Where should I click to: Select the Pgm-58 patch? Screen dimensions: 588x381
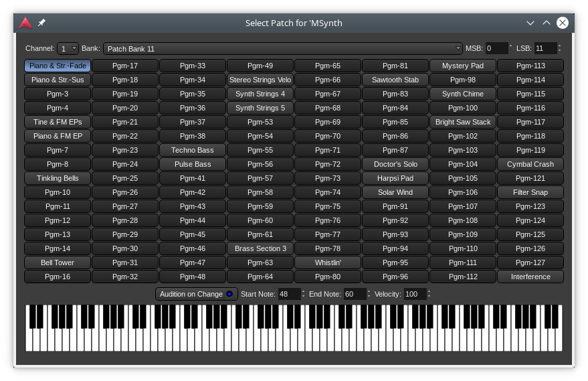click(x=260, y=192)
